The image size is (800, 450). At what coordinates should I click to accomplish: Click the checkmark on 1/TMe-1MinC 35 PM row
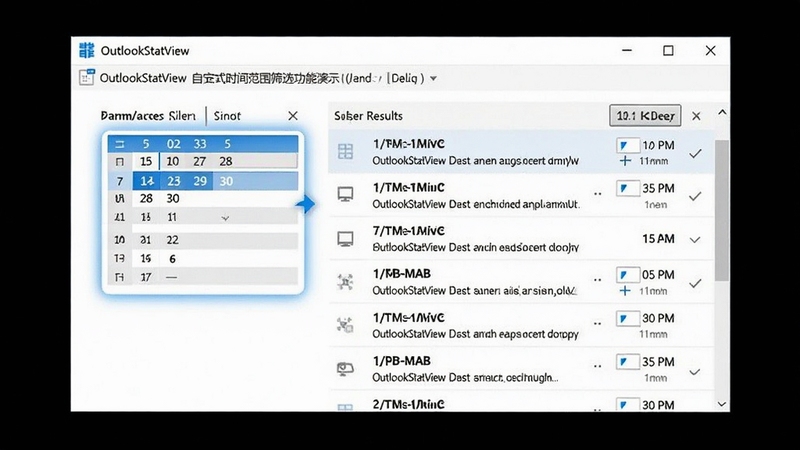695,196
